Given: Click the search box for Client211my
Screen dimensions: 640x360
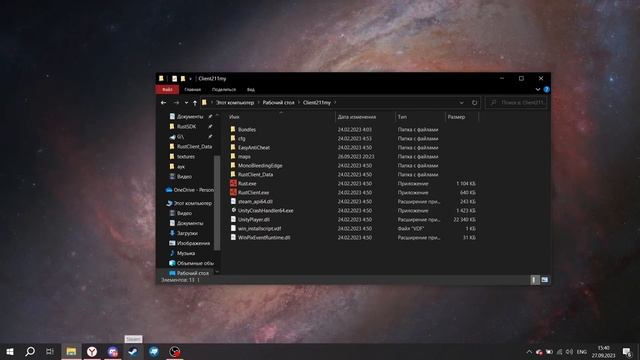Looking at the screenshot, I should [516, 102].
